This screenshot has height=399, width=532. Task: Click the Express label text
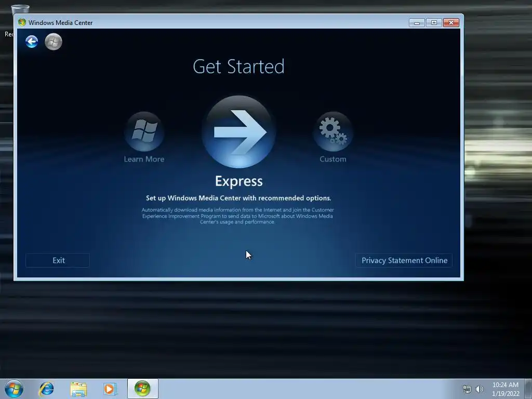239,181
